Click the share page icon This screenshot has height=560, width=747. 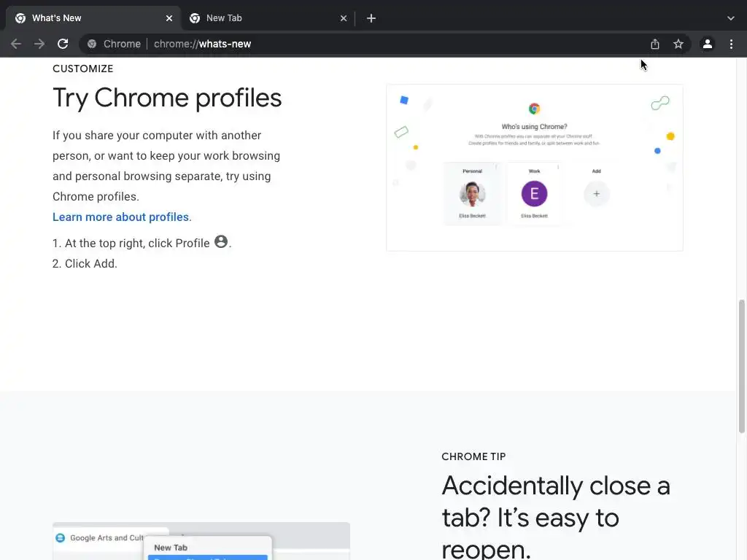655,44
